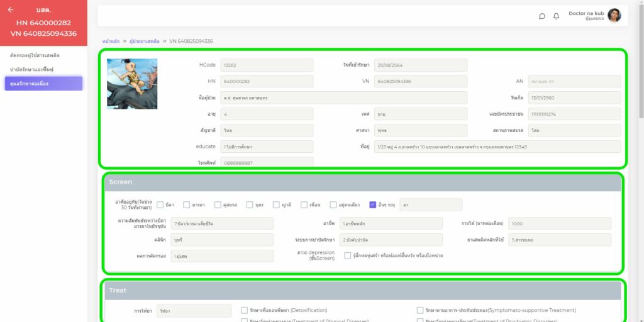Click the รายได้ monthly income field
The image size is (644, 322).
click(560, 223)
